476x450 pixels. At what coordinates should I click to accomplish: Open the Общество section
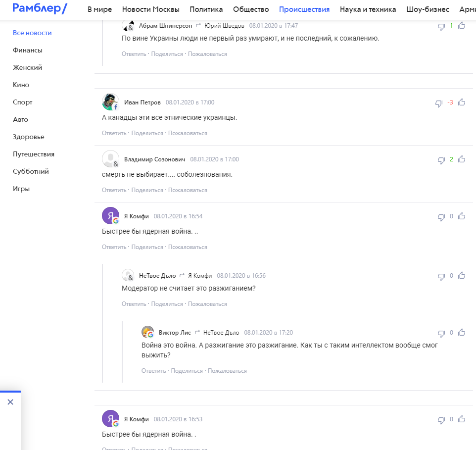pyautogui.click(x=251, y=9)
